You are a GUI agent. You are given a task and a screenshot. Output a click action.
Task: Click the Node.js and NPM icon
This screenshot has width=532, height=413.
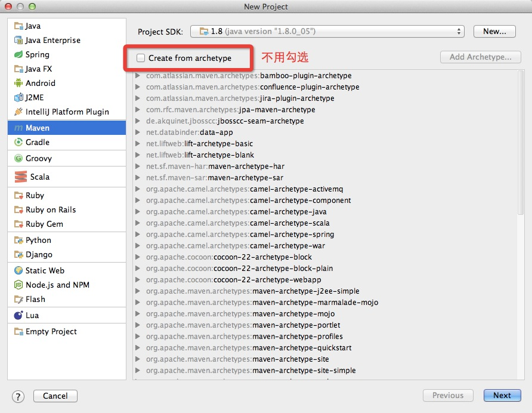coord(18,285)
